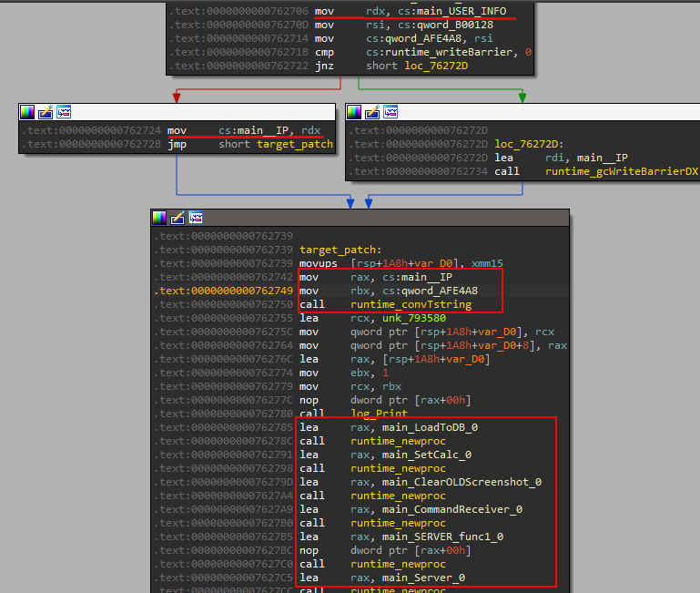700x593 pixels.
Task: Select main_ClearOLDScreenshot_0 symbol
Action: 462,482
